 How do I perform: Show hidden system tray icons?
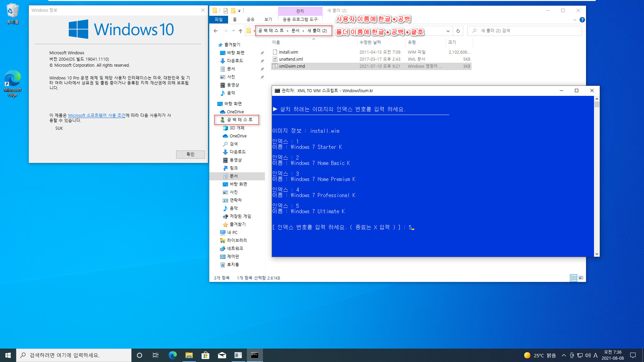[564, 355]
